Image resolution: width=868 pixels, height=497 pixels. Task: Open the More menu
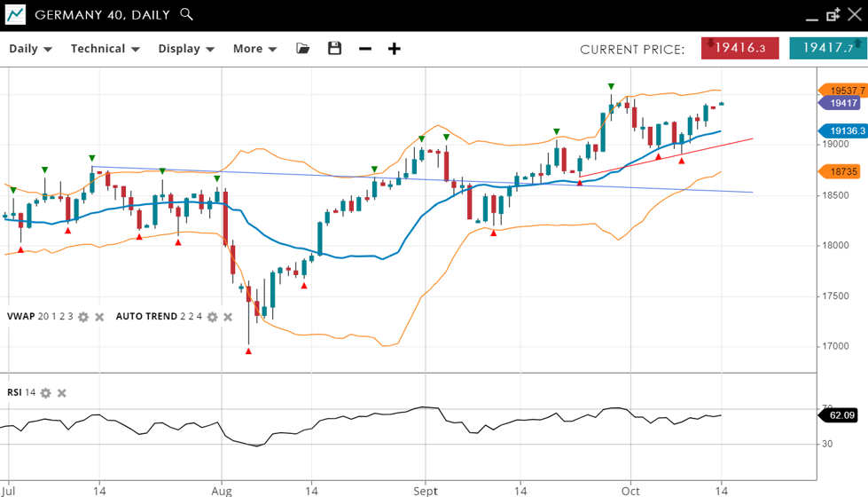[254, 49]
